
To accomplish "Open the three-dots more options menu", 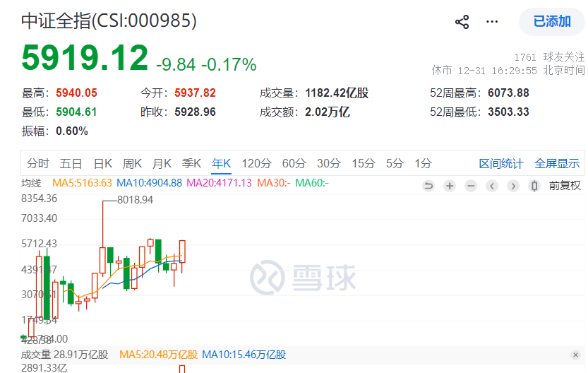I will [491, 22].
